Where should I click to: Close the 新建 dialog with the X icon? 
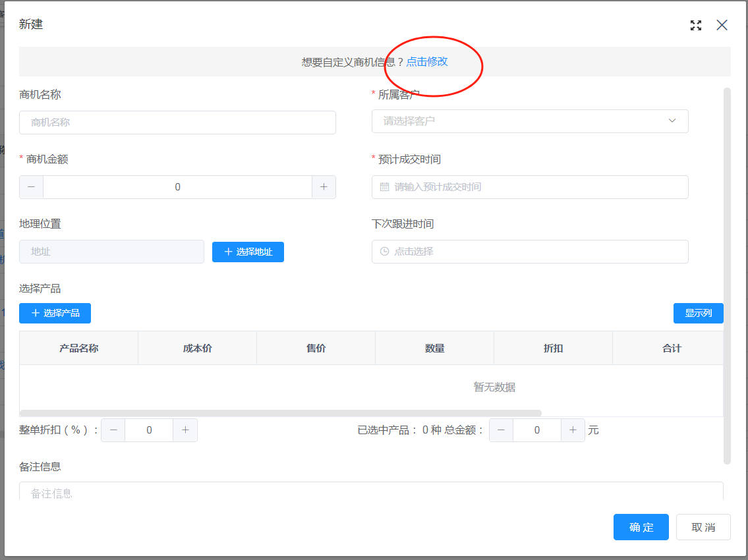coord(722,26)
